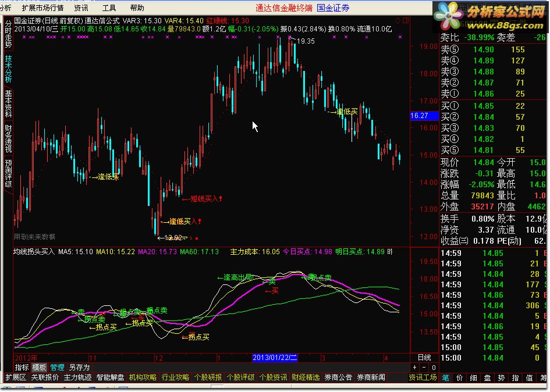Screen dimensions: 550x392
Task: Open the 智能解盘 bottom tab
Action: click(110, 377)
